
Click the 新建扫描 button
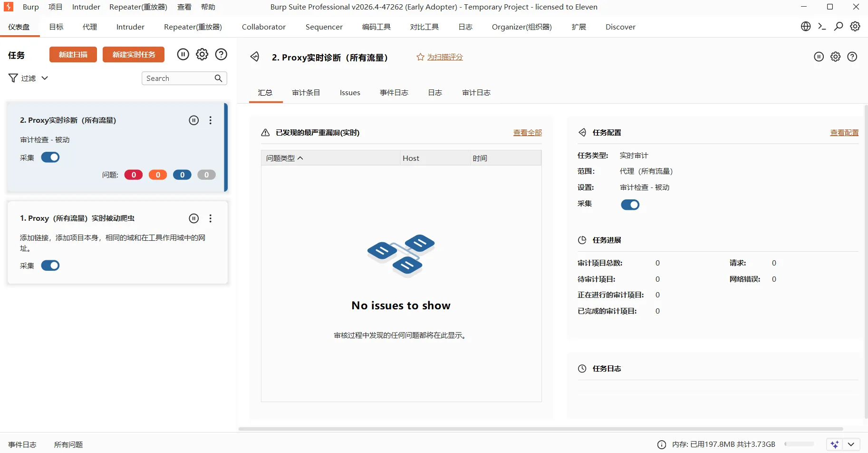(x=73, y=54)
